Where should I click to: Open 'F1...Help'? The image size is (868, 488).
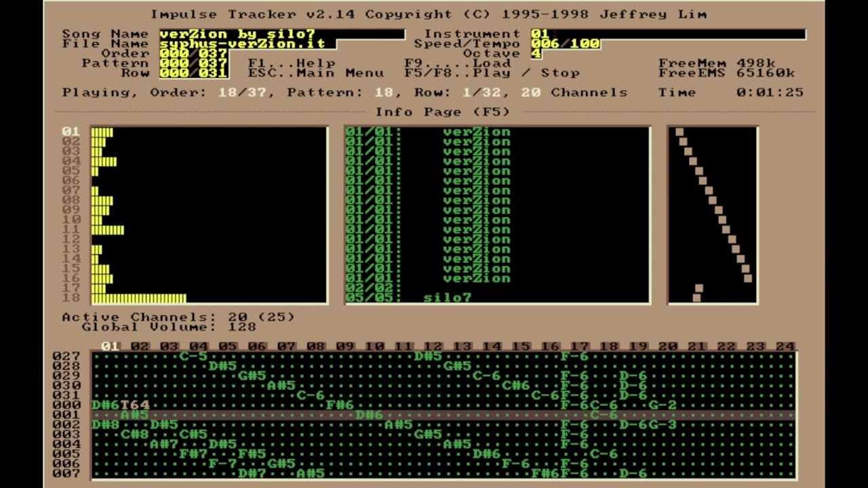(292, 63)
